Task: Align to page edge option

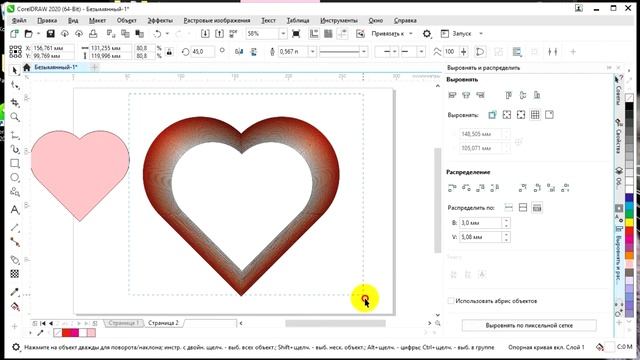Action: click(507, 115)
